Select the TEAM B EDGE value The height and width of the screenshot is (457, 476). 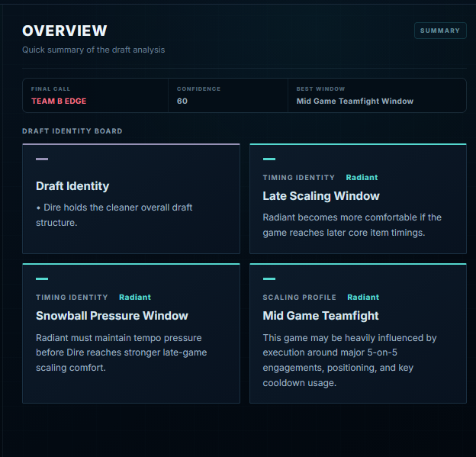click(59, 101)
